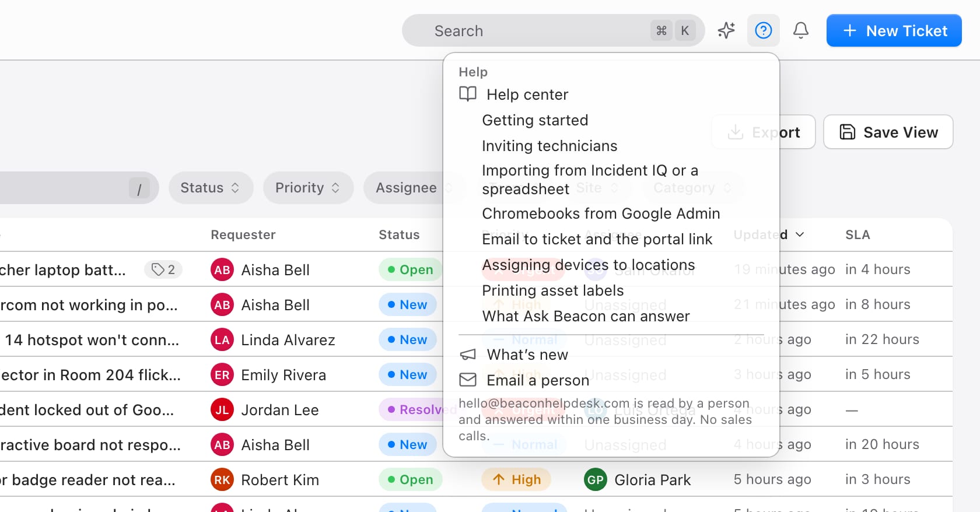Click the Requester column header
The image size is (980, 512).
coord(243,234)
